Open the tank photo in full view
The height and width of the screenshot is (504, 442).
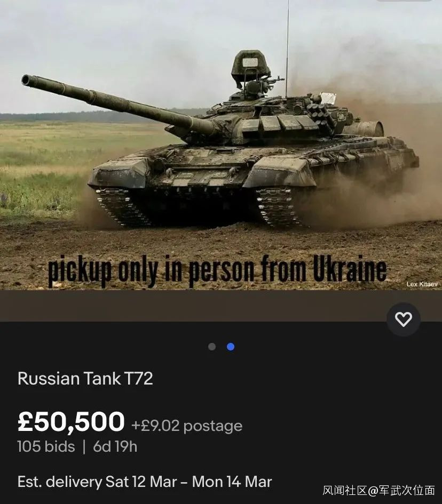221,145
